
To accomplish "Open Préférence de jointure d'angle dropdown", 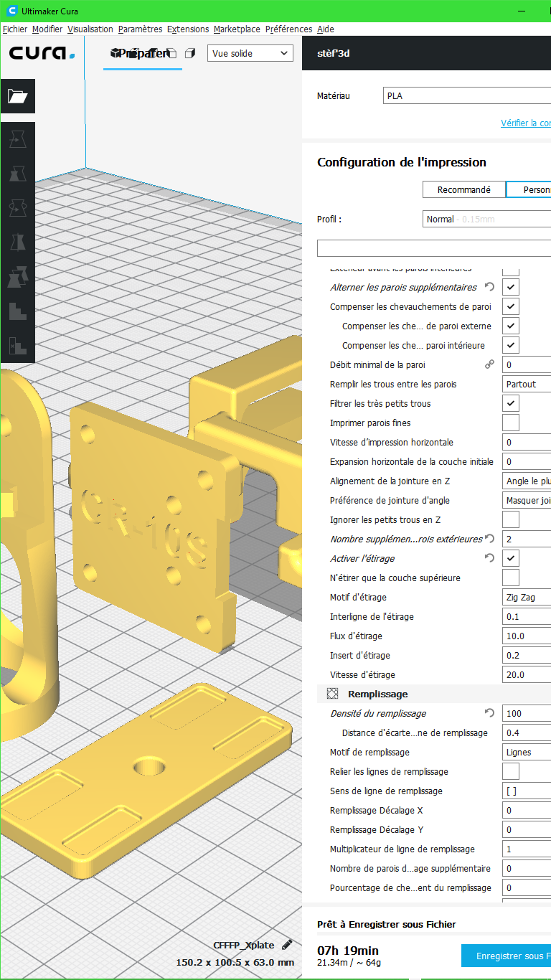I will point(527,500).
